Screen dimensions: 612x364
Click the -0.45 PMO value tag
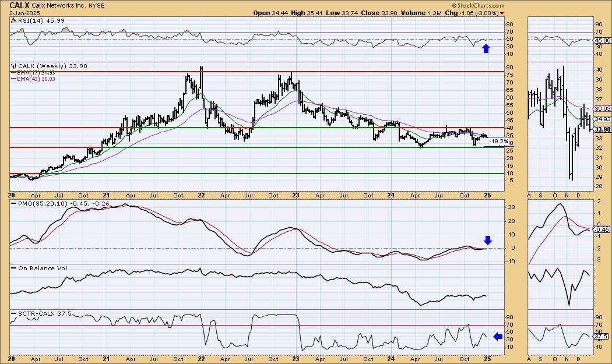[x=602, y=230]
